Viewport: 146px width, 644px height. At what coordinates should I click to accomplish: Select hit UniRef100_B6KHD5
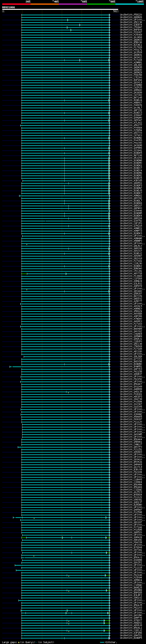pyautogui.click(x=131, y=329)
